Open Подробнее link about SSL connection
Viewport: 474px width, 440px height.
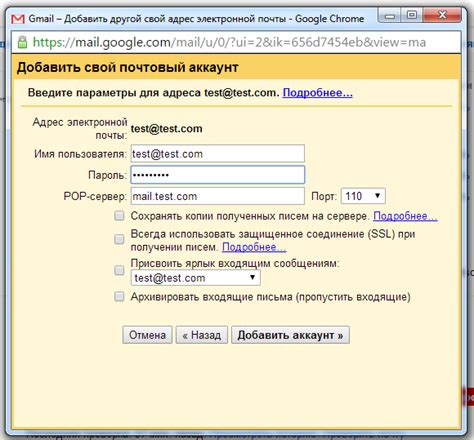coord(254,247)
